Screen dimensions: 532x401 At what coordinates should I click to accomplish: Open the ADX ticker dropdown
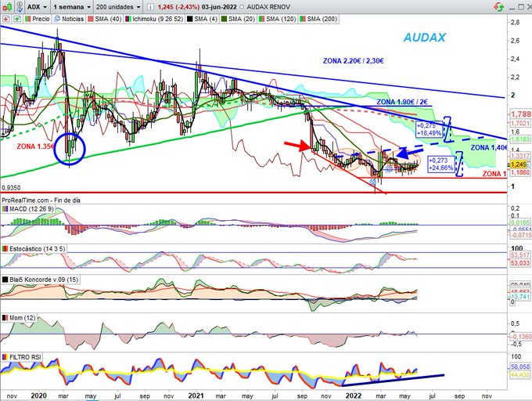(38, 7)
